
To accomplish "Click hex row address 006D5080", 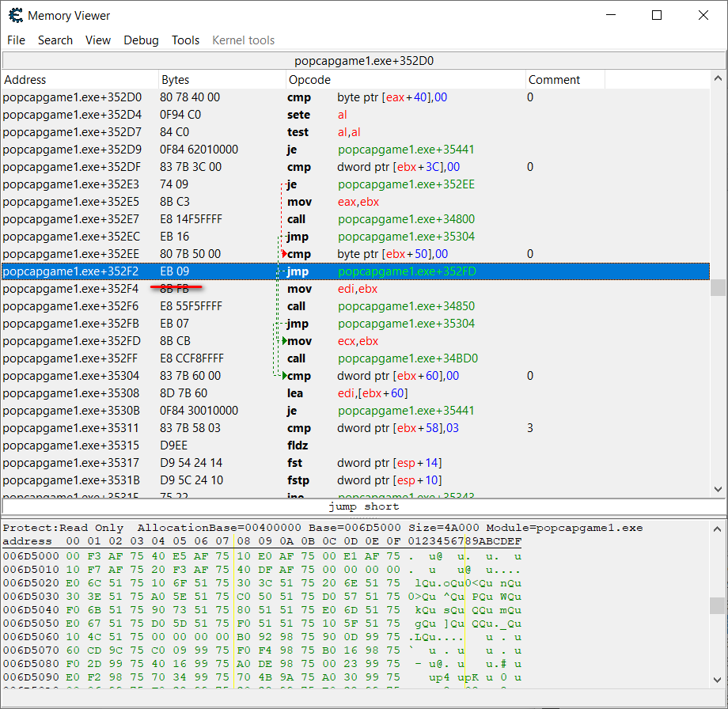I will (x=31, y=664).
